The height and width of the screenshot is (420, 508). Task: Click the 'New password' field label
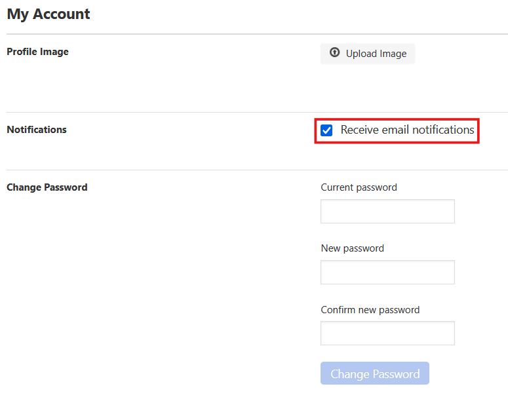(352, 248)
